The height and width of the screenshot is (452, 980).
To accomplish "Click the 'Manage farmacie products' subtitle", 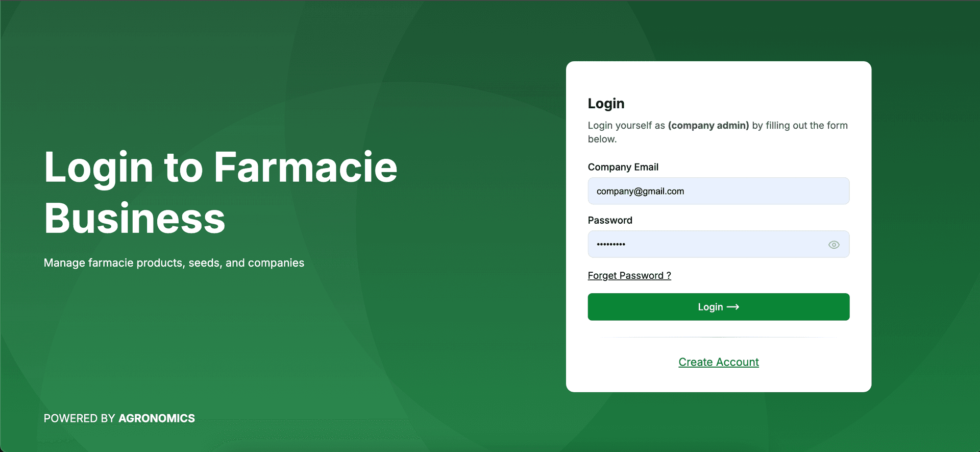I will pyautogui.click(x=174, y=263).
